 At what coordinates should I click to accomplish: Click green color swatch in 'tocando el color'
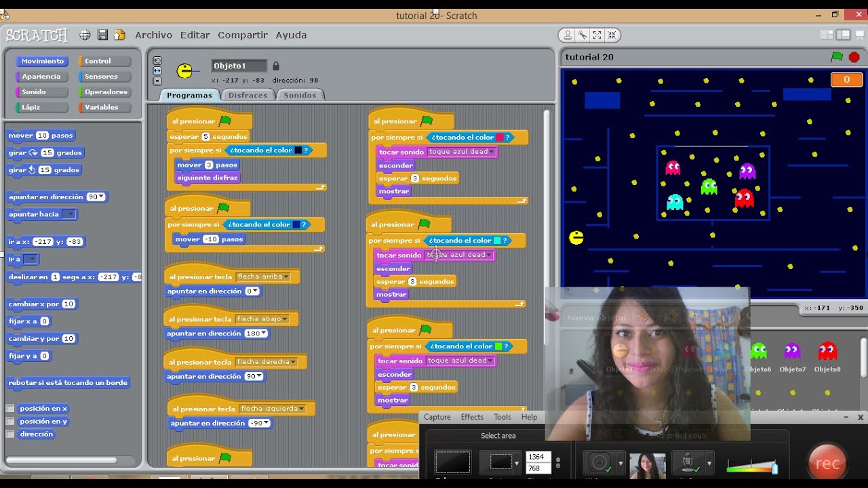(x=498, y=346)
